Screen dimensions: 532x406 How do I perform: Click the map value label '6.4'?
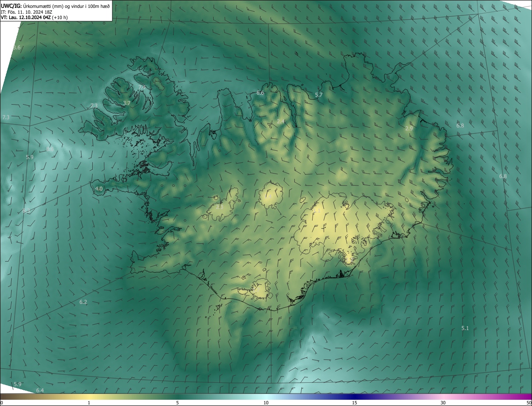[x=40, y=391]
